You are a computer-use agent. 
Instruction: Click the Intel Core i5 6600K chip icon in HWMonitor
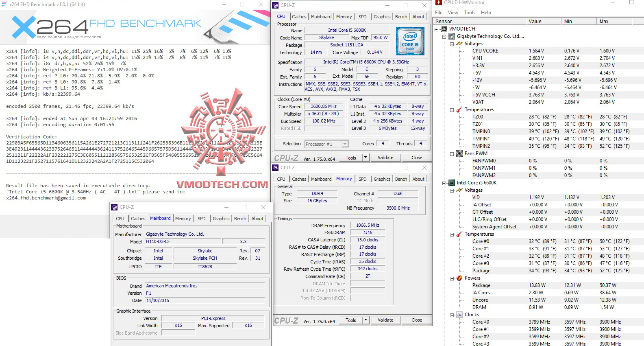(452, 183)
